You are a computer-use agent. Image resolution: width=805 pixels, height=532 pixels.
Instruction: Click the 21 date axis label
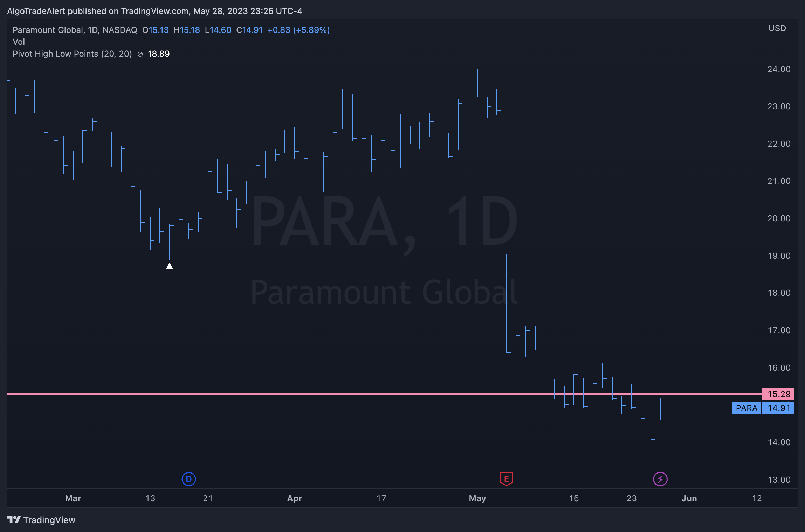pos(208,498)
